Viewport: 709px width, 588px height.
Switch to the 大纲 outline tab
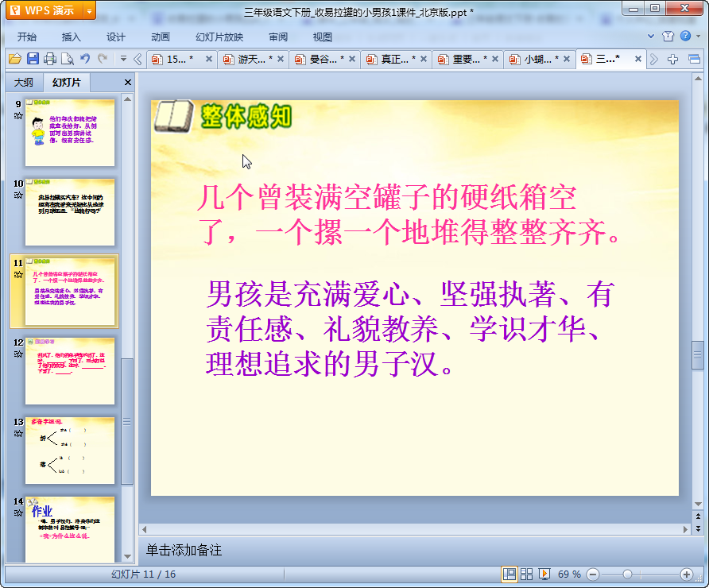(x=24, y=83)
